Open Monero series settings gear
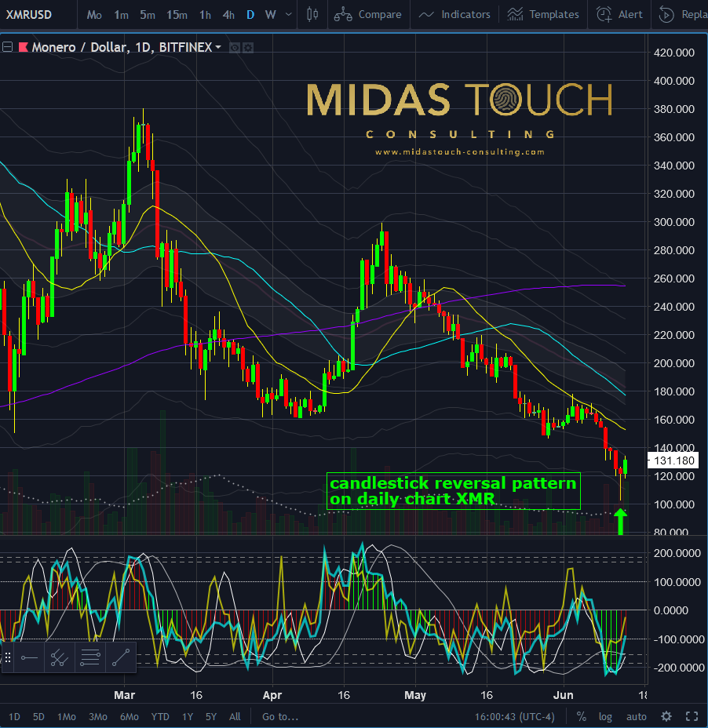This screenshot has width=708, height=728. click(x=248, y=47)
